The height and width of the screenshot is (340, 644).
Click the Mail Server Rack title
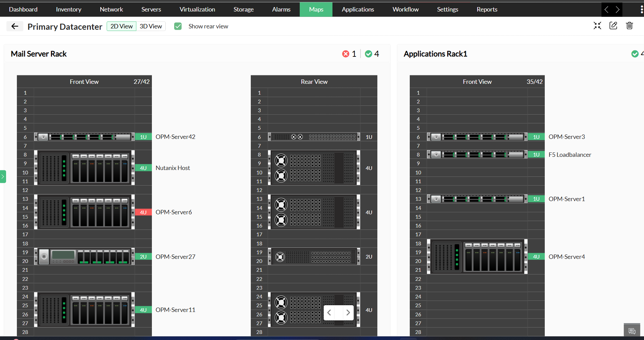click(39, 54)
